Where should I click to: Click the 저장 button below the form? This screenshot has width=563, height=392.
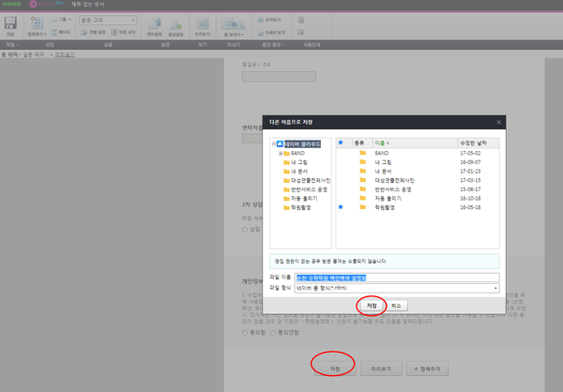pyautogui.click(x=335, y=369)
